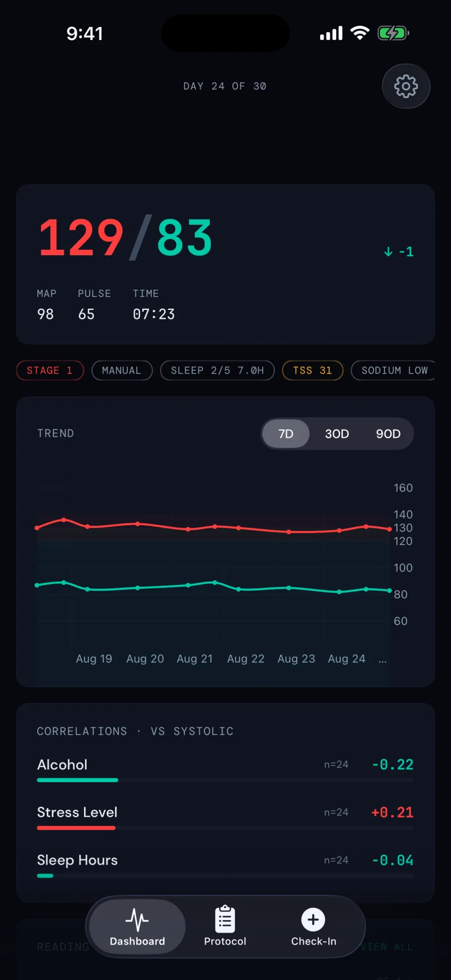Open settings with the gear icon
Image resolution: width=451 pixels, height=980 pixels.
[406, 86]
